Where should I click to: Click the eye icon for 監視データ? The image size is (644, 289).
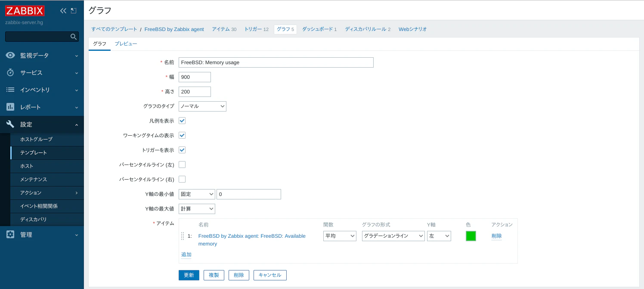pyautogui.click(x=10, y=56)
